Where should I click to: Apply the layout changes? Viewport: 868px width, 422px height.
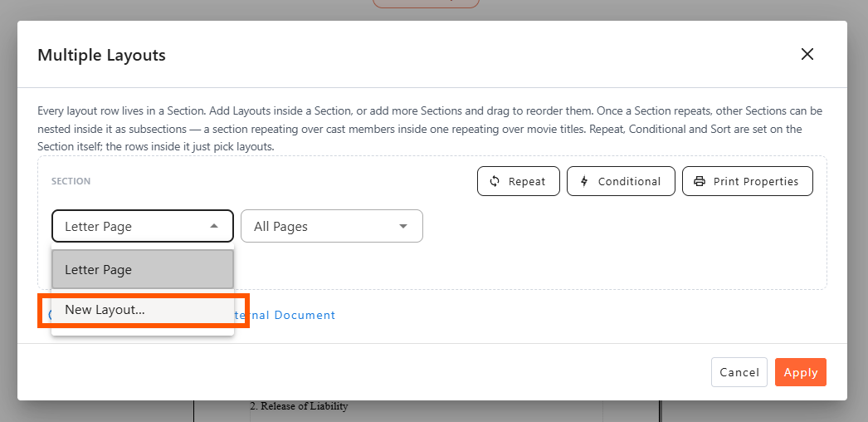pos(801,372)
